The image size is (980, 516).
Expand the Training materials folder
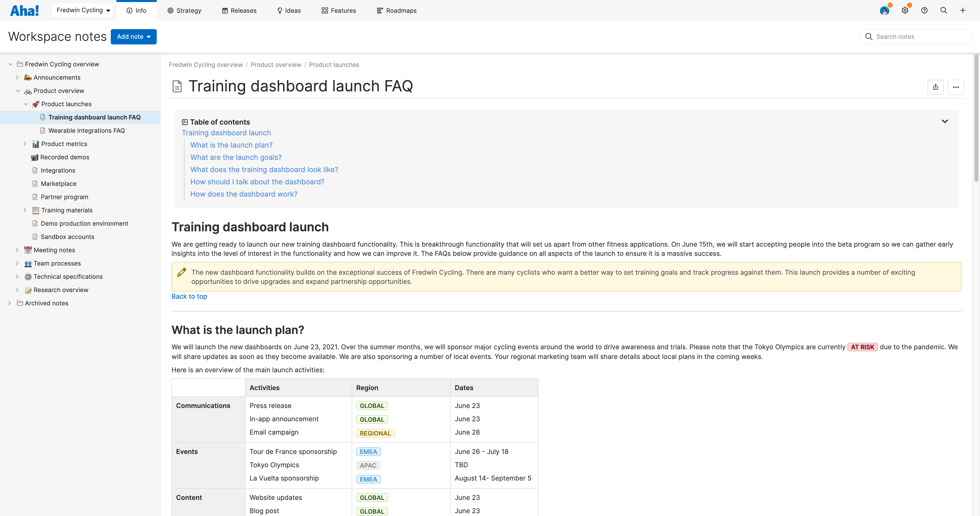(x=25, y=210)
